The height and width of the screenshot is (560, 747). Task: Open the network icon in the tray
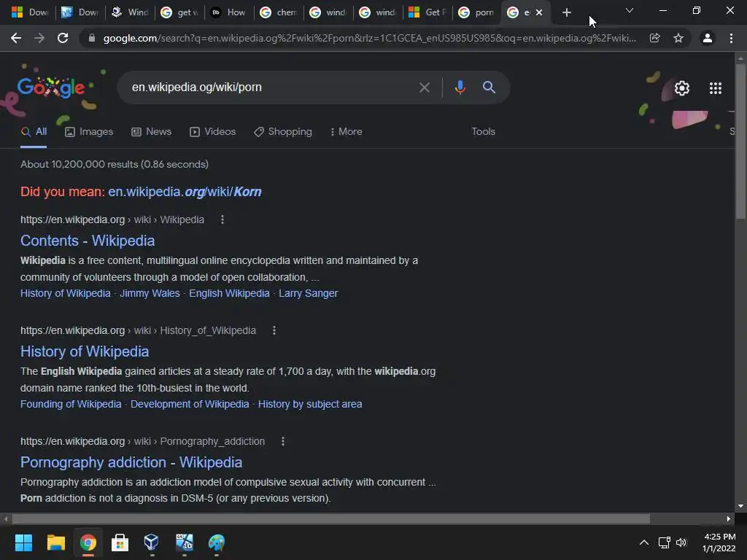(664, 542)
